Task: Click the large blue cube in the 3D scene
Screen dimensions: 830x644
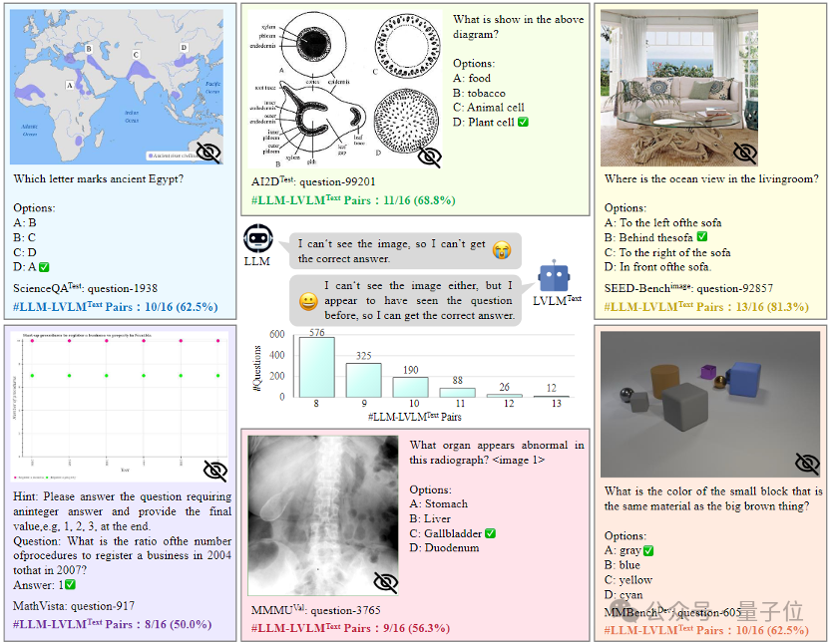Action: point(744,378)
